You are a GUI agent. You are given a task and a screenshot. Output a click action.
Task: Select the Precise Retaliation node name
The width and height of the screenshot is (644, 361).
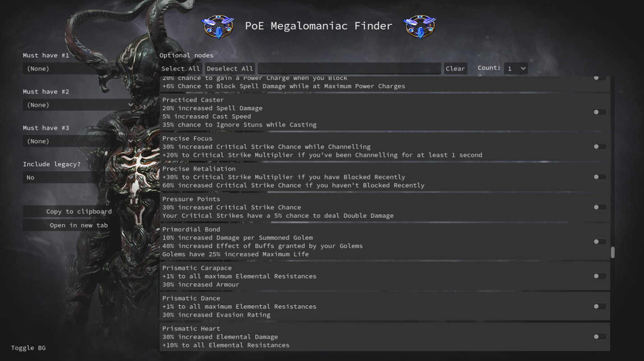pyautogui.click(x=199, y=169)
